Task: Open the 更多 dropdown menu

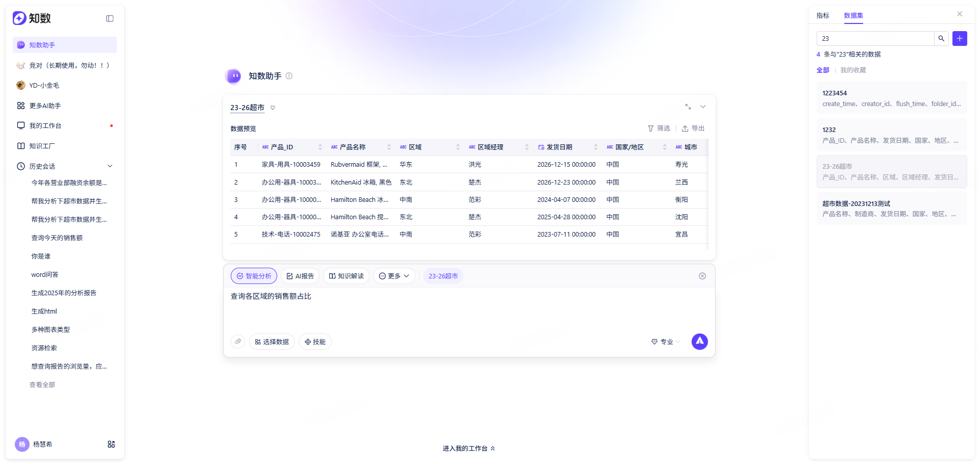Action: tap(394, 276)
